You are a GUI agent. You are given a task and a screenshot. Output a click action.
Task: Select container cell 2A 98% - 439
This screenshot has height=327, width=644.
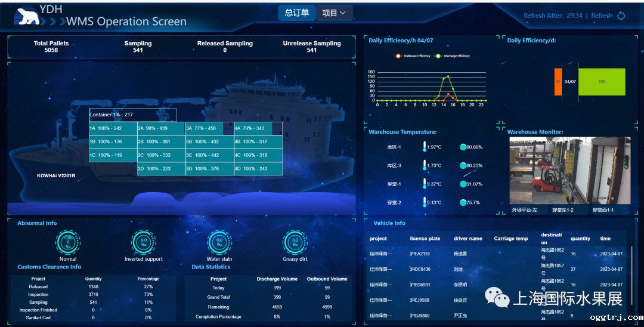161,128
